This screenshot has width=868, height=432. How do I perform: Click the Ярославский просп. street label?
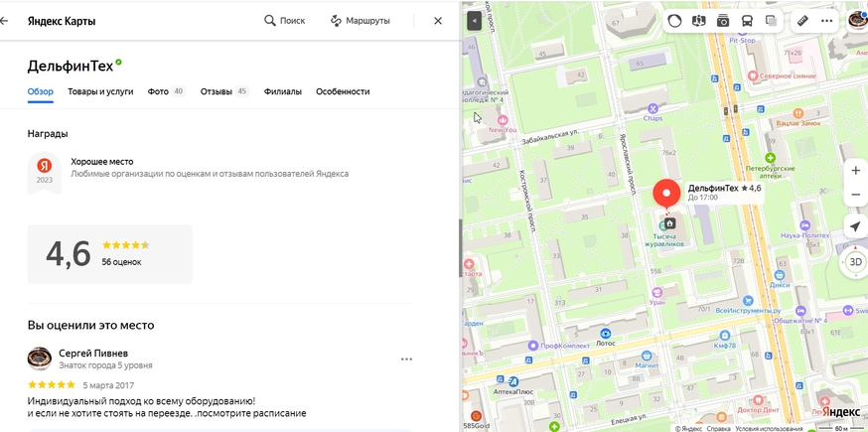pos(627,164)
